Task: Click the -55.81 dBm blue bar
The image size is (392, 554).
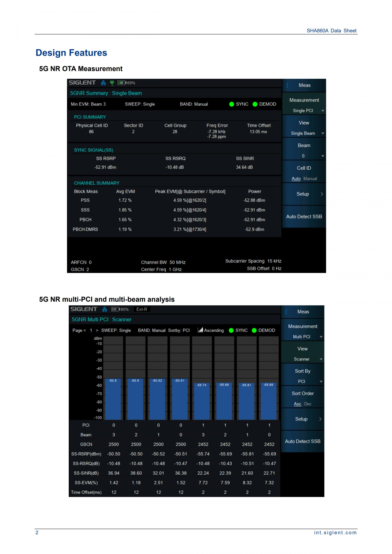Action: pos(246,402)
